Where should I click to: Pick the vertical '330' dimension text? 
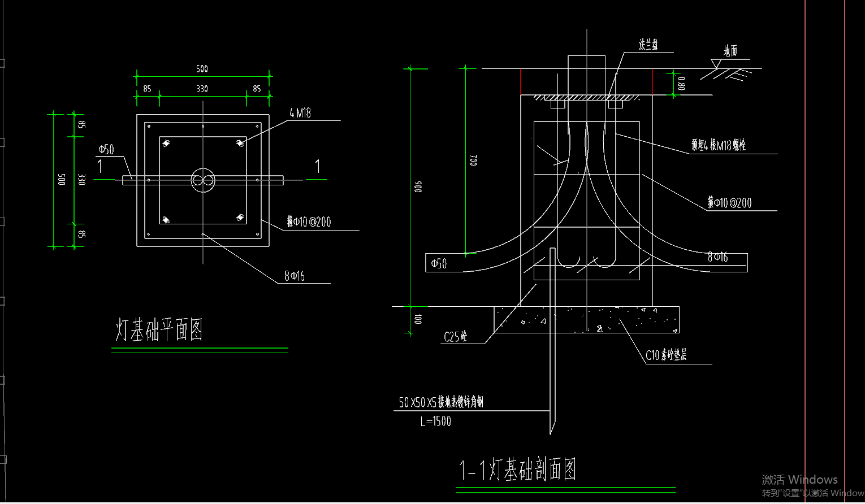click(81, 179)
